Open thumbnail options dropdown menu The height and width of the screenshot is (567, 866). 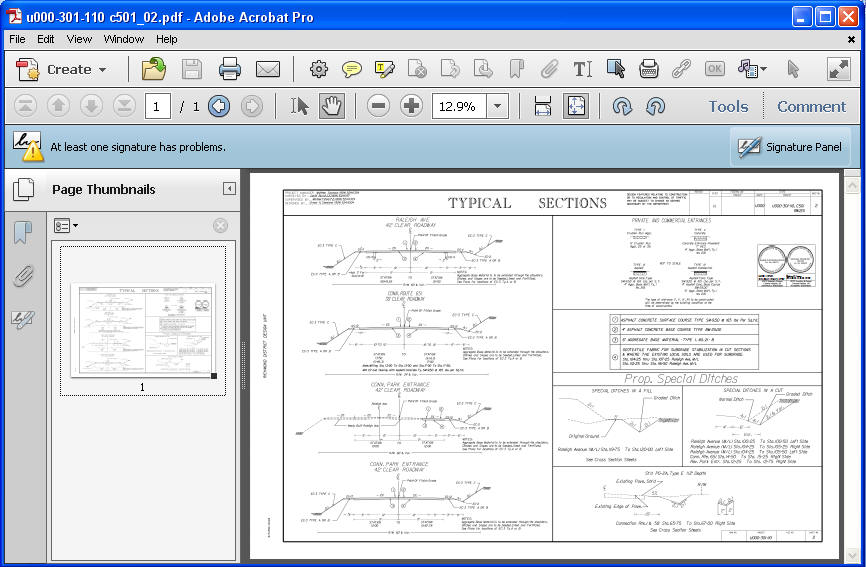pyautogui.click(x=65, y=226)
